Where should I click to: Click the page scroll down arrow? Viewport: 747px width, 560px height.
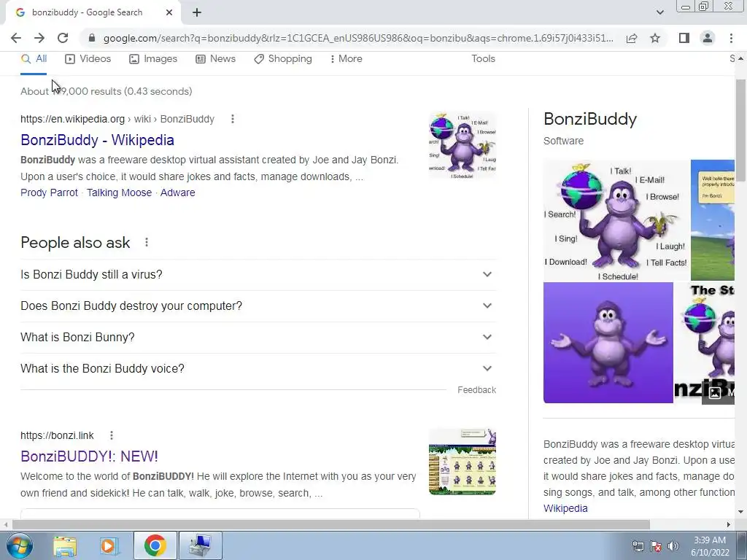740,513
